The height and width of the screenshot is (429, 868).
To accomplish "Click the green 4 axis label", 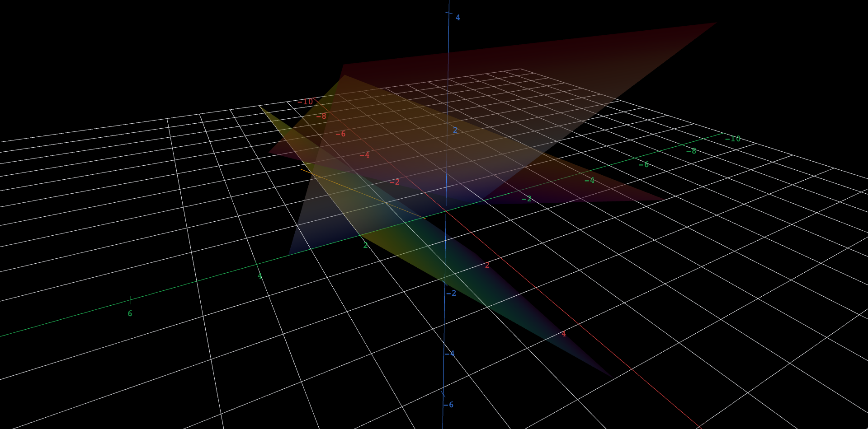I will coord(260,276).
